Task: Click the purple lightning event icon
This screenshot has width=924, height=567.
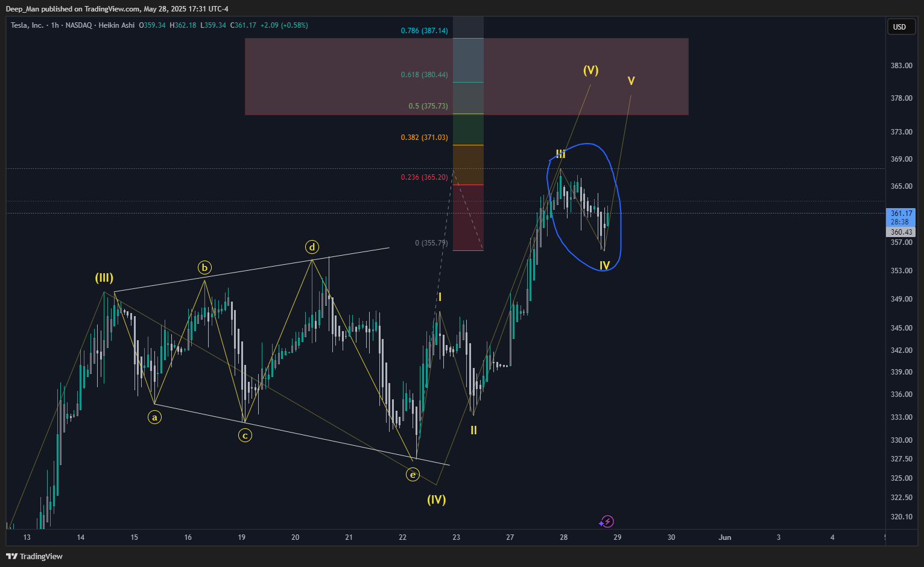Action: click(x=607, y=521)
